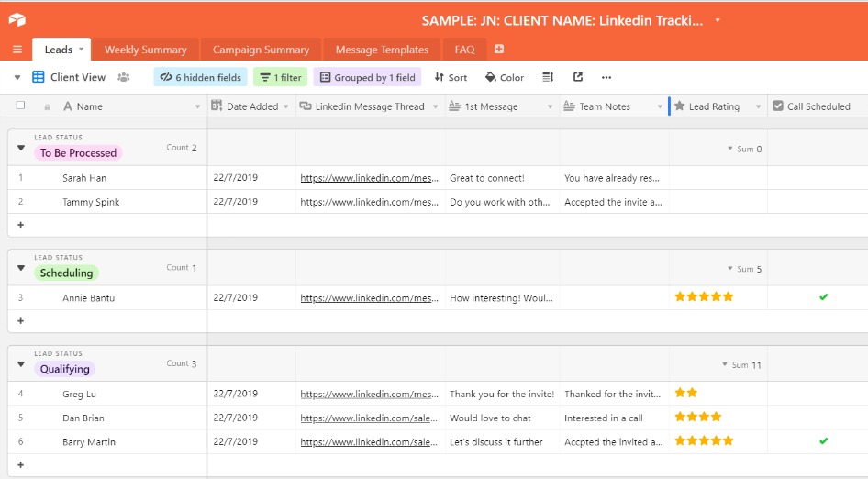Switch to FAQ tab
This screenshot has width=868, height=479.
point(464,50)
